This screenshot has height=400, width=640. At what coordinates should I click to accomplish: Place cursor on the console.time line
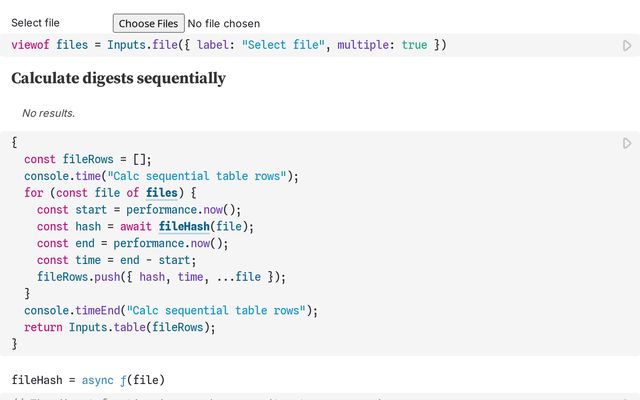[x=160, y=176]
